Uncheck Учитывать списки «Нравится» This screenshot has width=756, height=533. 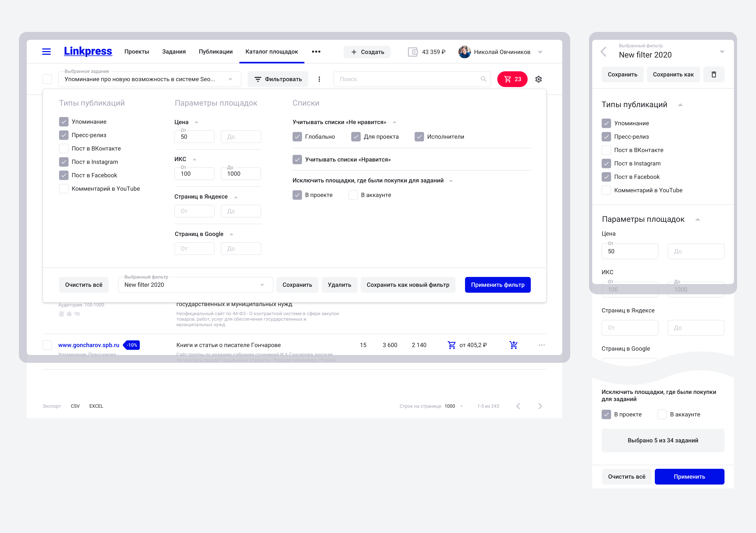point(297,160)
